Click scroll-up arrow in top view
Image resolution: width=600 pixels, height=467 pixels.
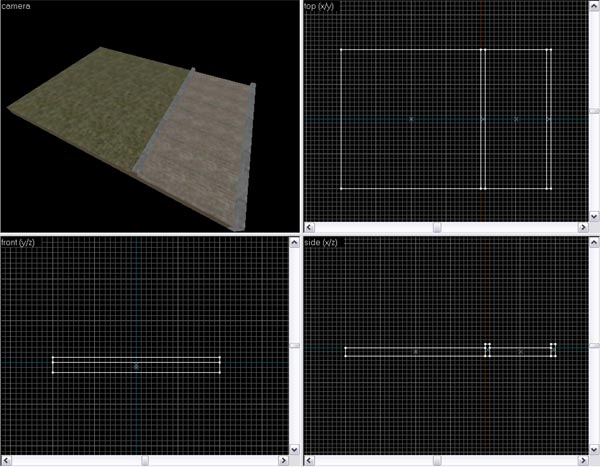(594, 6)
